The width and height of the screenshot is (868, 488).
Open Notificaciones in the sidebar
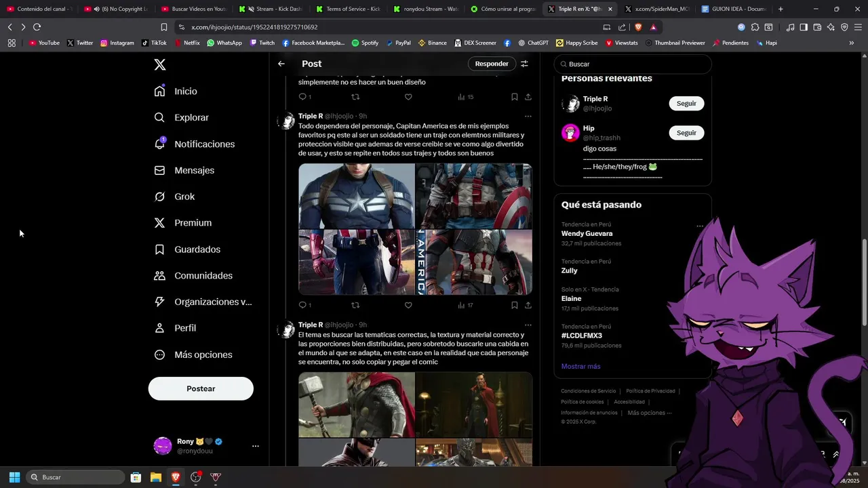coord(195,144)
